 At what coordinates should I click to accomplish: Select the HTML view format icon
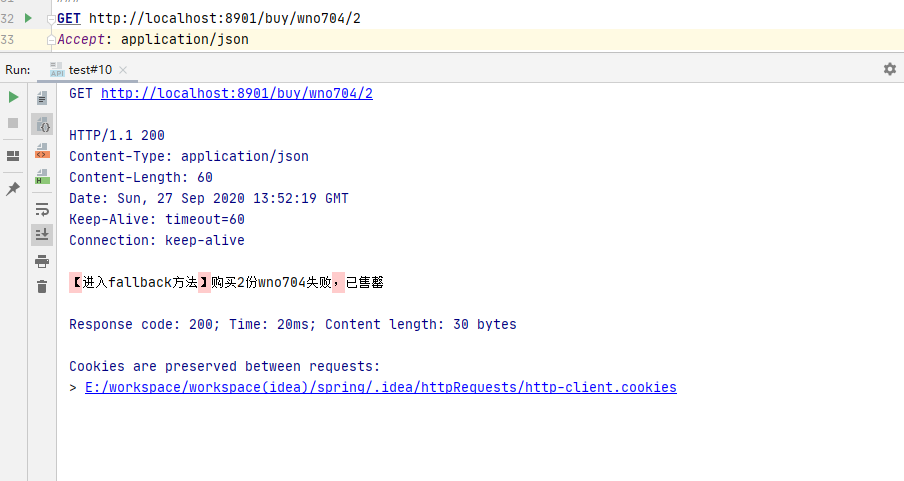click(42, 177)
